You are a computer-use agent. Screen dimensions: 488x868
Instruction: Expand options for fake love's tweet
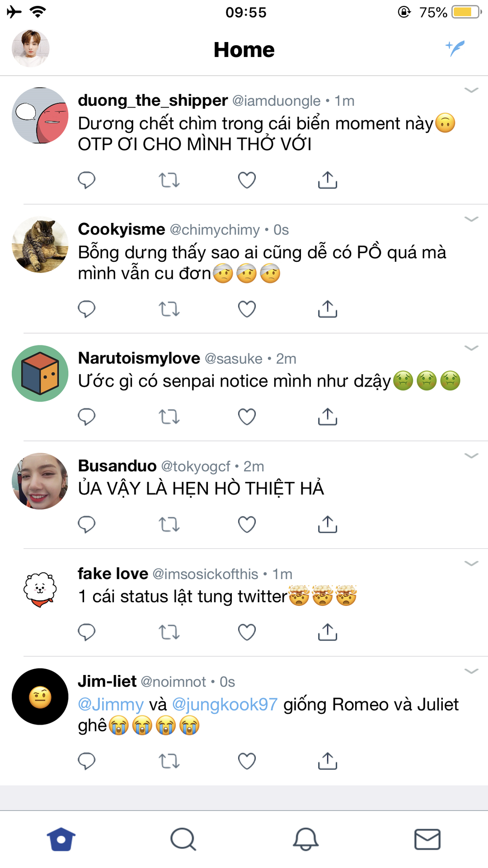pyautogui.click(x=471, y=563)
